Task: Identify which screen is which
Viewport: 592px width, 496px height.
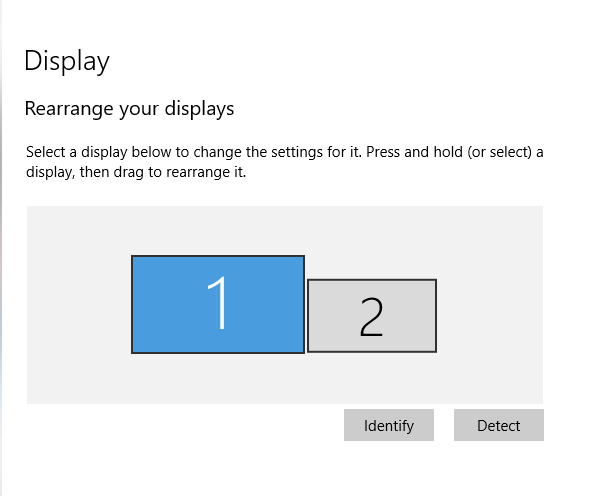Action: pos(388,425)
